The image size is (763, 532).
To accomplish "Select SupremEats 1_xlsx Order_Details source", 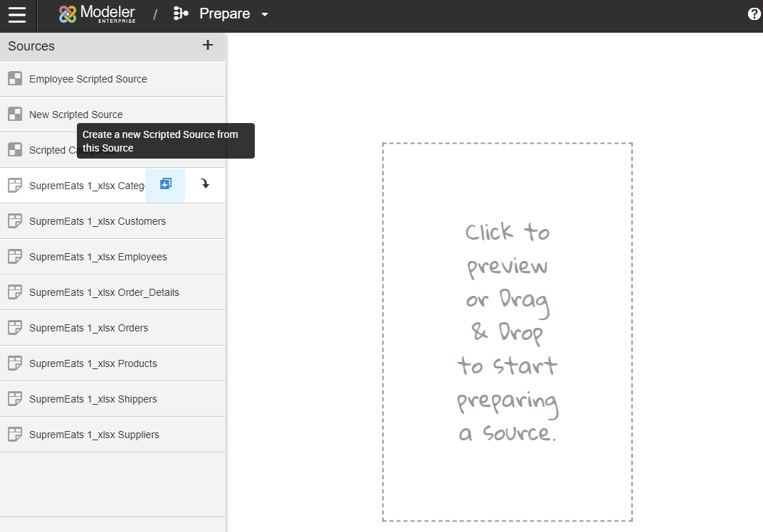I will coord(104,292).
